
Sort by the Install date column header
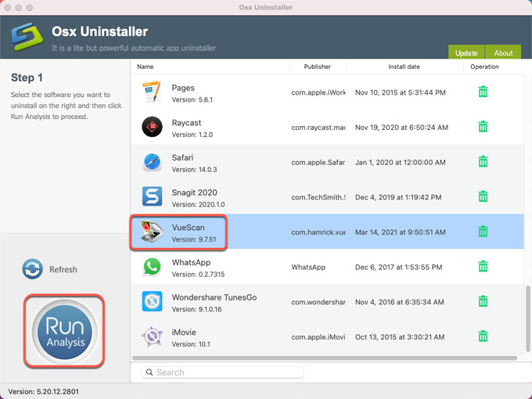tap(404, 66)
